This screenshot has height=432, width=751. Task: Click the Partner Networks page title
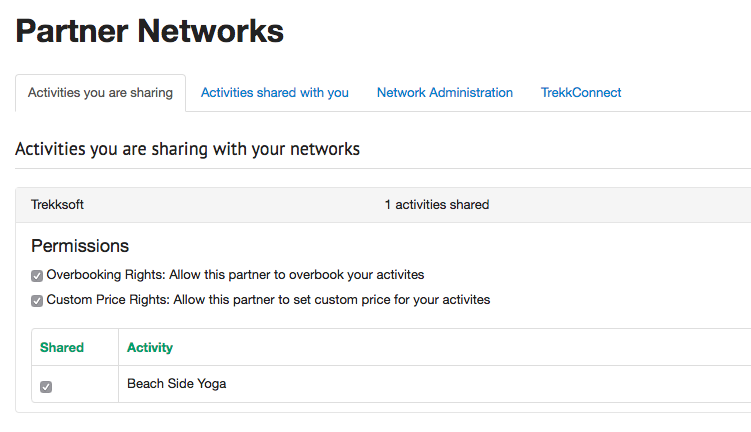click(150, 31)
